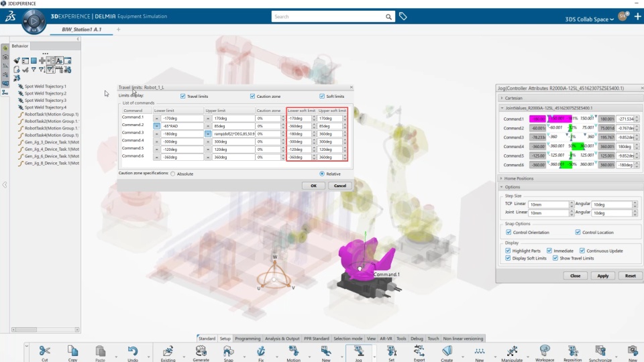
Task: Open the PPR Standard tab
Action: [316, 339]
